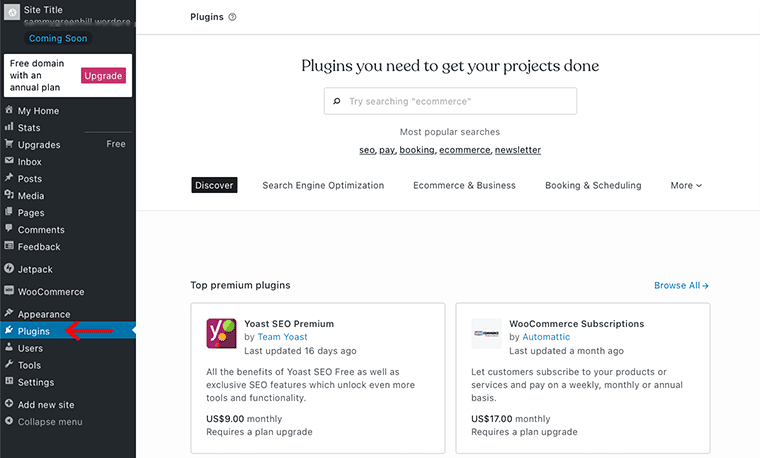The height and width of the screenshot is (458, 760).
Task: Click the Collapse menu arrow icon
Action: click(9, 421)
